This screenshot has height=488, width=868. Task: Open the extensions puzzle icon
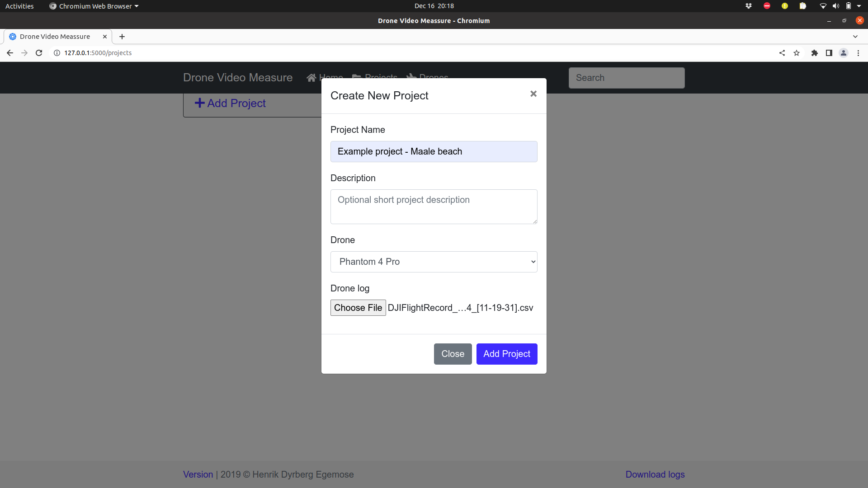(x=815, y=53)
